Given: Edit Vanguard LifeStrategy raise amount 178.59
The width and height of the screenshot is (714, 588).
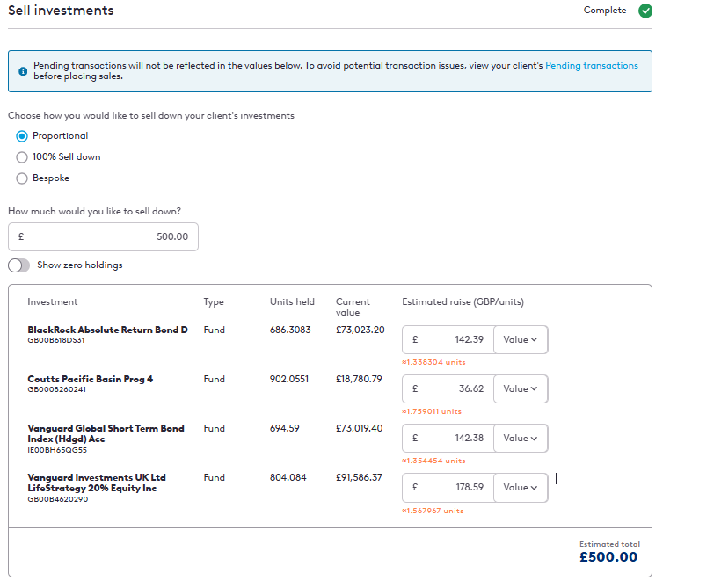Looking at the screenshot, I should coord(448,488).
